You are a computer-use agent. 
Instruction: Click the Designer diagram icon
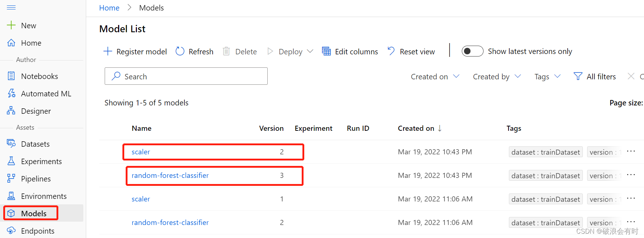click(x=11, y=111)
